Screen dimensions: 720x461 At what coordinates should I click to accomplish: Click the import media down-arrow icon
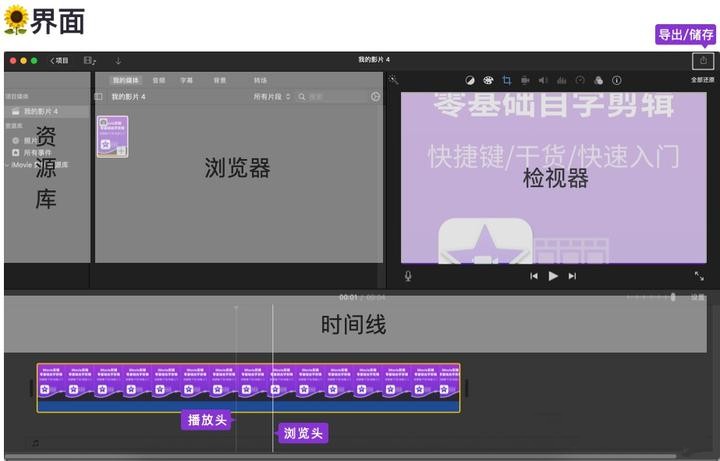tap(118, 61)
